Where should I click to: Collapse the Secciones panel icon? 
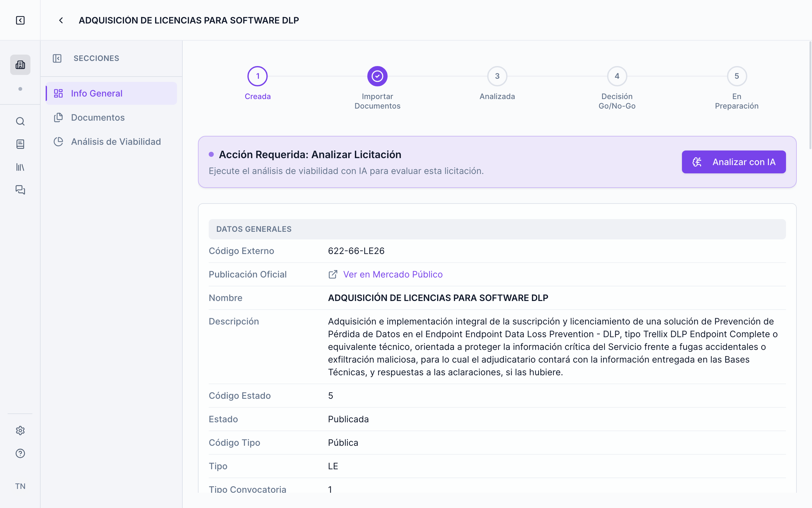point(57,58)
